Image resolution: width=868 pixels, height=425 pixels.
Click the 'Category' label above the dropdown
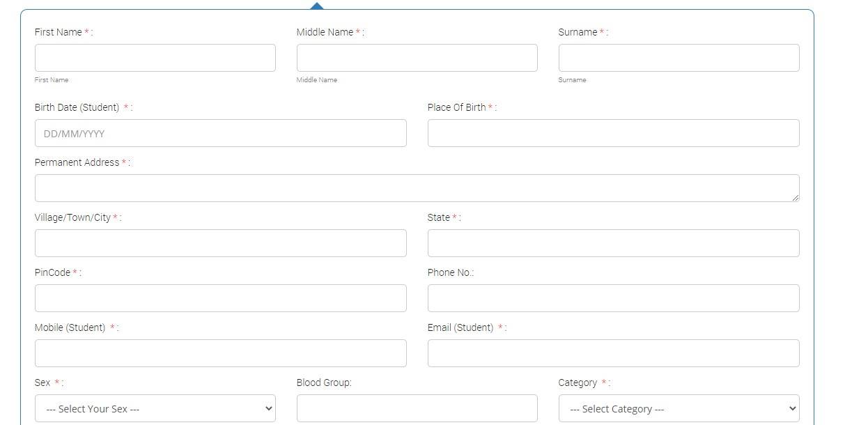[x=578, y=382]
